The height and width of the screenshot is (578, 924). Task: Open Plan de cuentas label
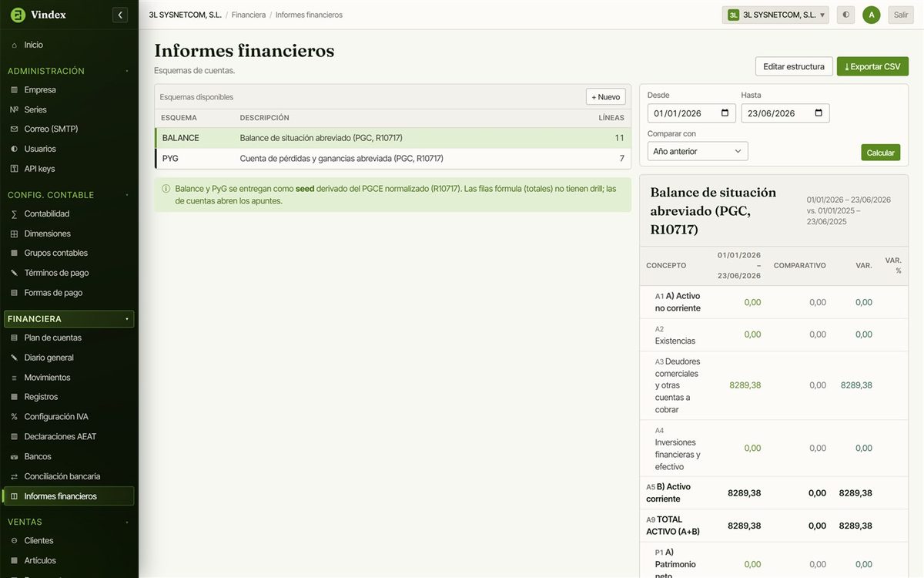[x=52, y=338]
